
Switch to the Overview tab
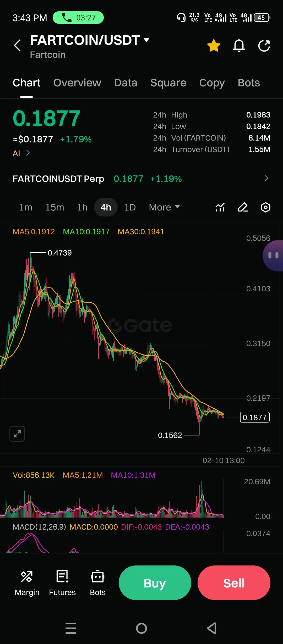point(77,83)
